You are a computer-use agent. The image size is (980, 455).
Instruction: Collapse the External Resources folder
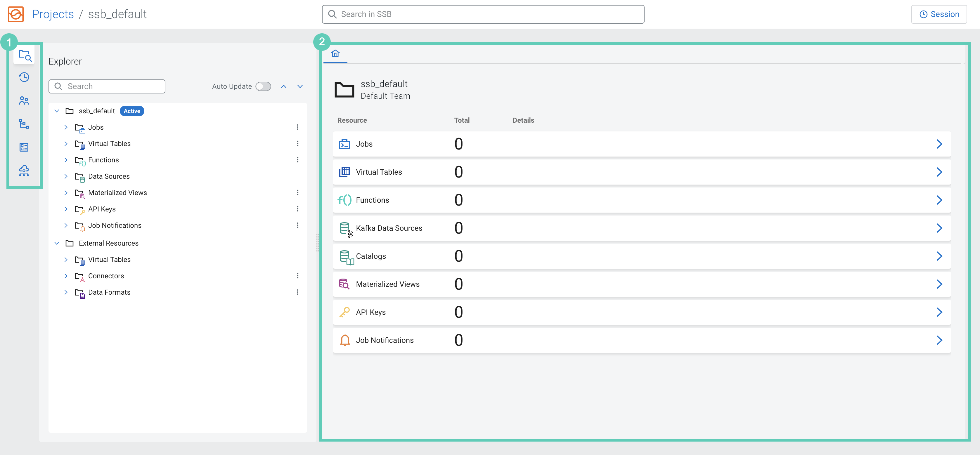(57, 243)
